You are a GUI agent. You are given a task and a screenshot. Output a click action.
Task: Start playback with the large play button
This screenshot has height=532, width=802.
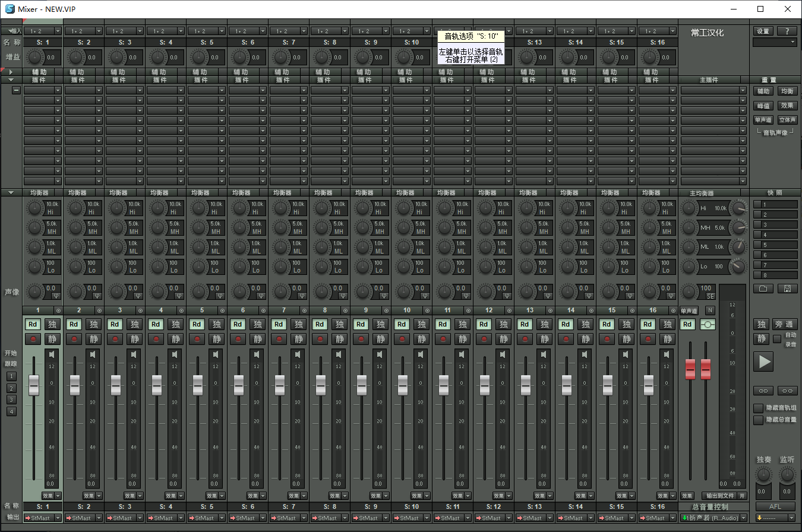pyautogui.click(x=765, y=361)
